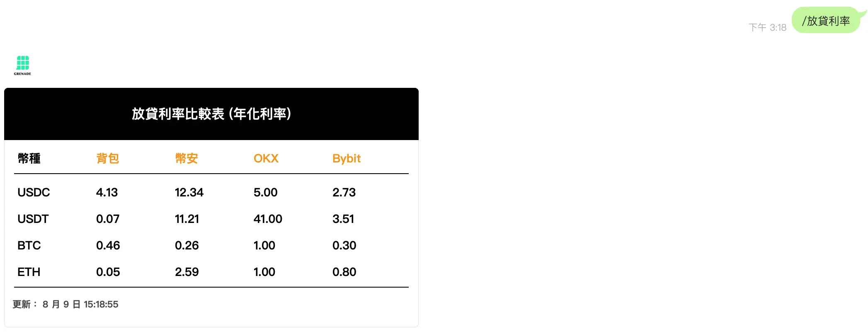Click the 12.34 USDC Binance rate
Screen dimensions: 868x334
pyautogui.click(x=189, y=192)
